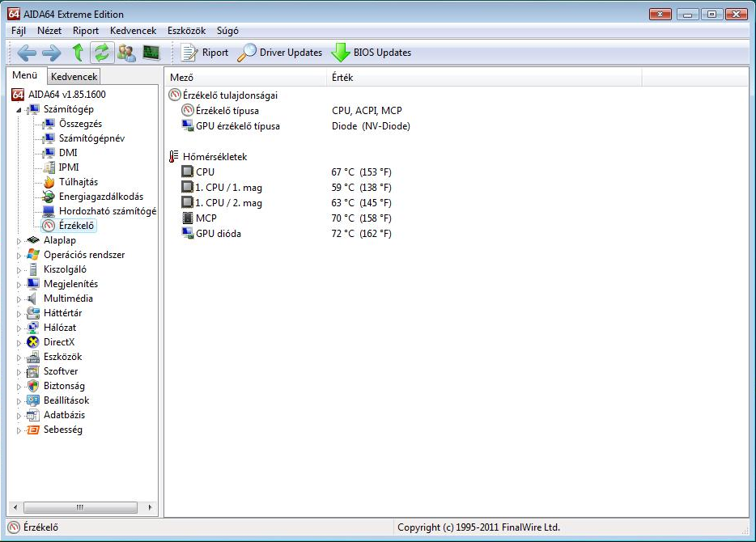Expand the Multimédia tree node
The width and height of the screenshot is (756, 542).
pyautogui.click(x=19, y=299)
